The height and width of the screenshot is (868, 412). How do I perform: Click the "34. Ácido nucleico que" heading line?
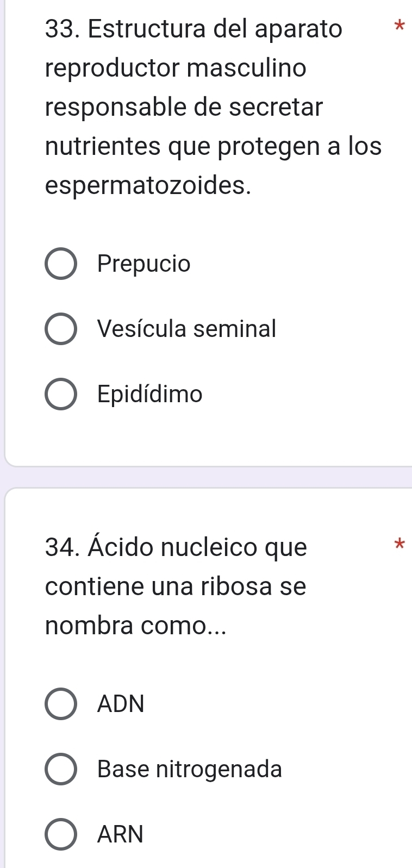point(177,547)
